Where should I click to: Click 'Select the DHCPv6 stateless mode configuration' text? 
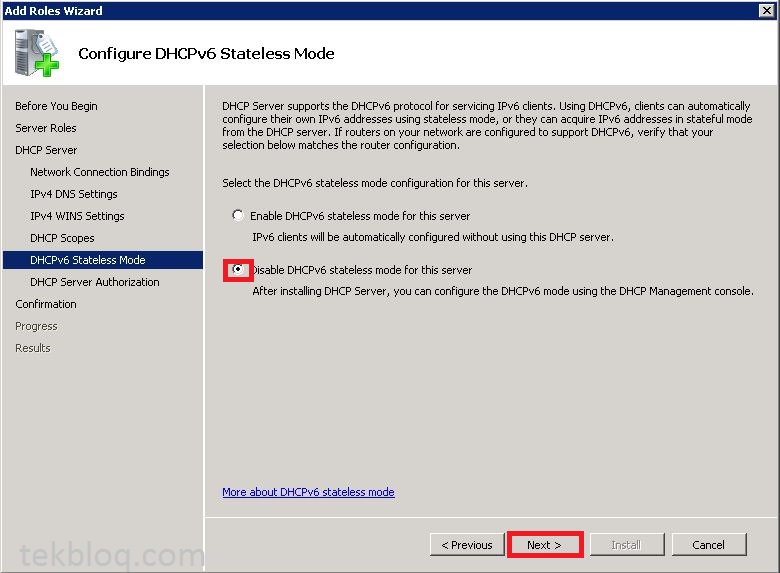(375, 183)
